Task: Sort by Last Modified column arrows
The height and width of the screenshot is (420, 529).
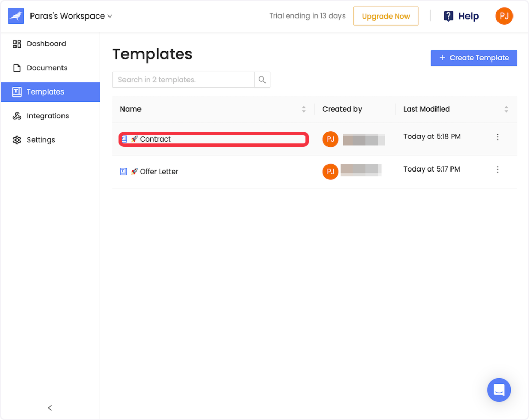Action: (506, 109)
